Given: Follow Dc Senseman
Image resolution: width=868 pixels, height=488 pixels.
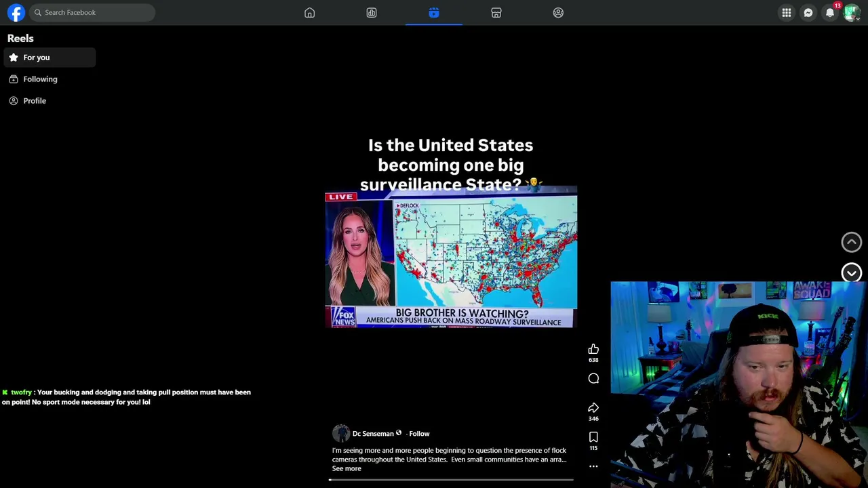Looking at the screenshot, I should coord(419,434).
